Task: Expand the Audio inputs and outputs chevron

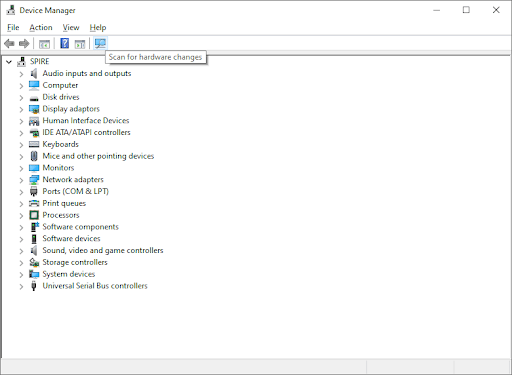Action: click(x=21, y=74)
